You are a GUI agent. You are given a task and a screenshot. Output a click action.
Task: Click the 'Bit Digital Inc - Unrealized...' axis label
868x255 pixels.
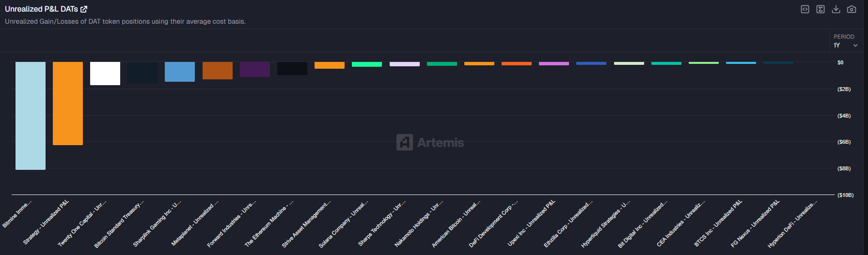pos(643,224)
